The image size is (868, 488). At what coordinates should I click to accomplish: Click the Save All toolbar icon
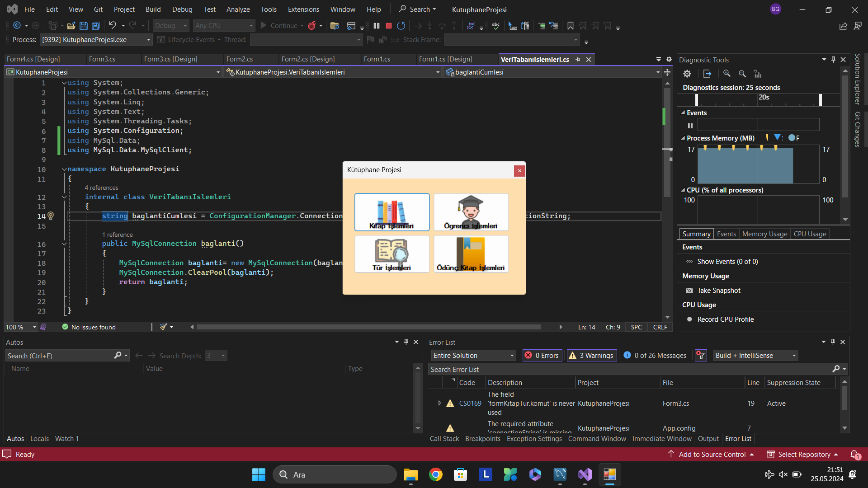click(96, 26)
